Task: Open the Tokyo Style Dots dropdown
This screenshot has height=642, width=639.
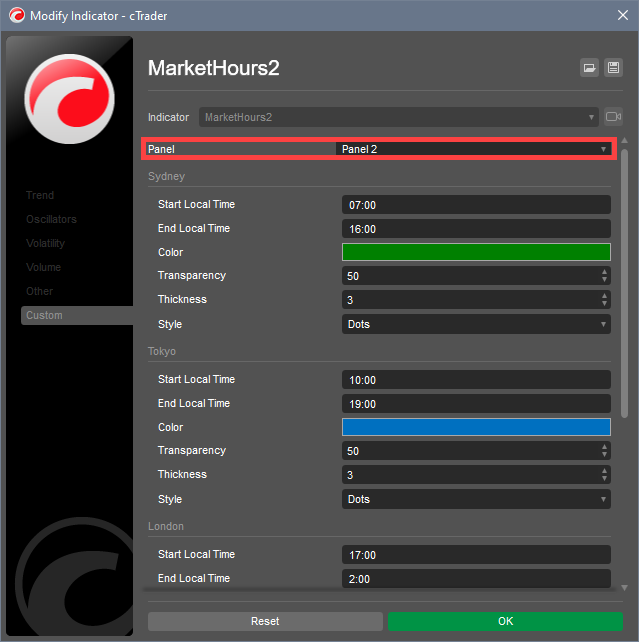Action: (476, 499)
